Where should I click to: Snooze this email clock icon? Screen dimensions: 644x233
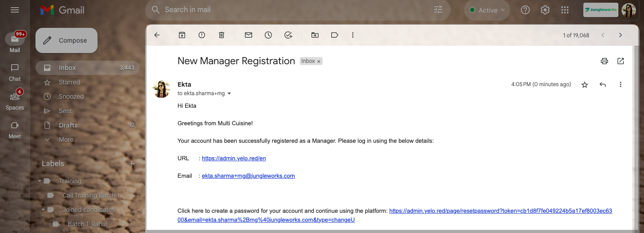(x=268, y=35)
